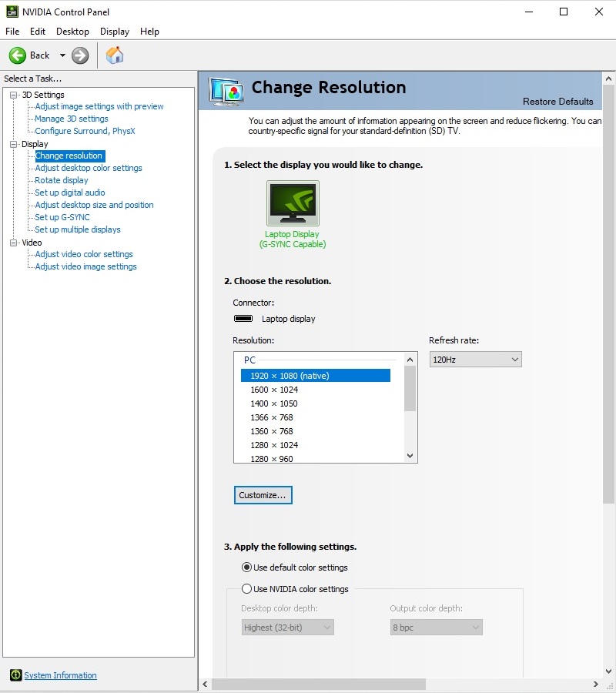Open Set up digital audio

pyautogui.click(x=70, y=192)
